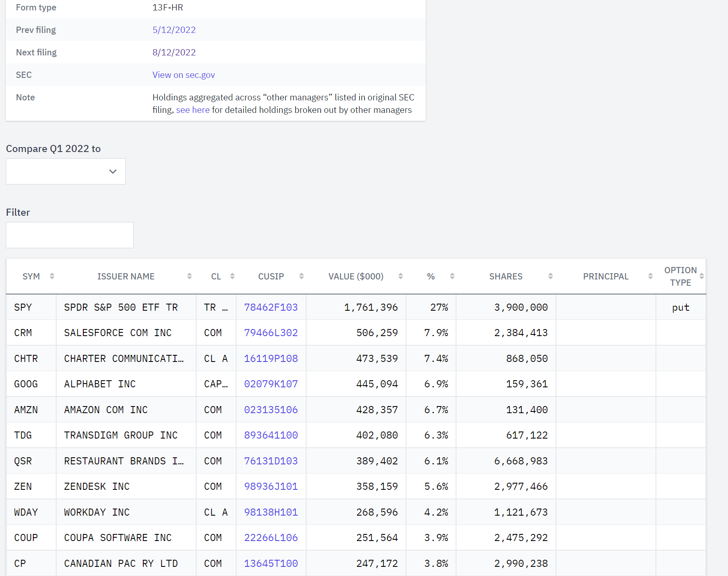Sort table by PRINCIPAL column arrows

(651, 276)
